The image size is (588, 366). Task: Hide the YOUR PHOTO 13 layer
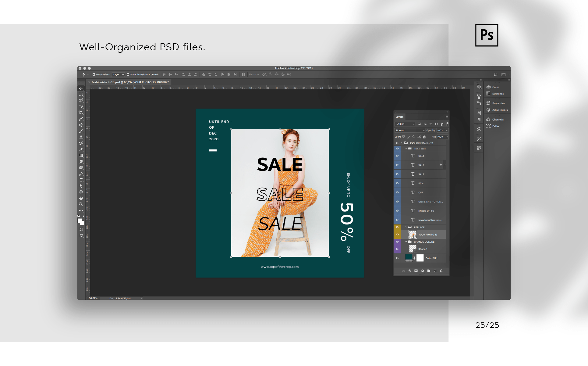(397, 235)
